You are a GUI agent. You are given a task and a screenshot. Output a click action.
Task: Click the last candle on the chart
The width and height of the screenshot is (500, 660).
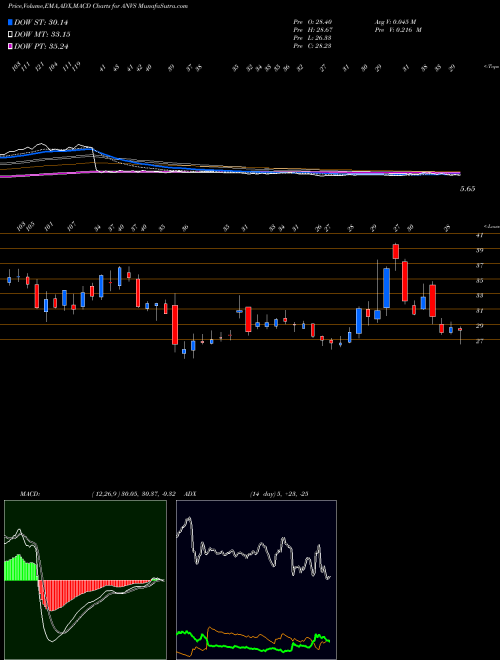coord(460,335)
